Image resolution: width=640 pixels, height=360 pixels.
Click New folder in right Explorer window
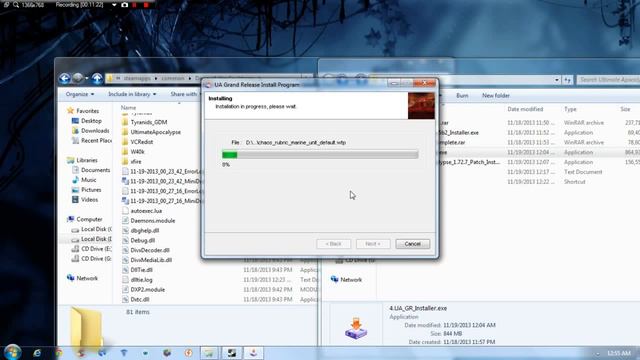tap(496, 96)
